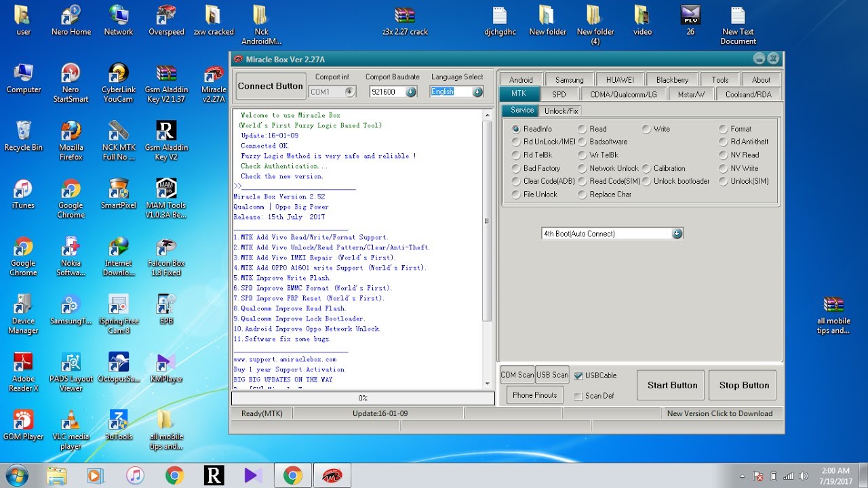The image size is (868, 488).
Task: Open Phone Pinouts
Action: pos(534,395)
